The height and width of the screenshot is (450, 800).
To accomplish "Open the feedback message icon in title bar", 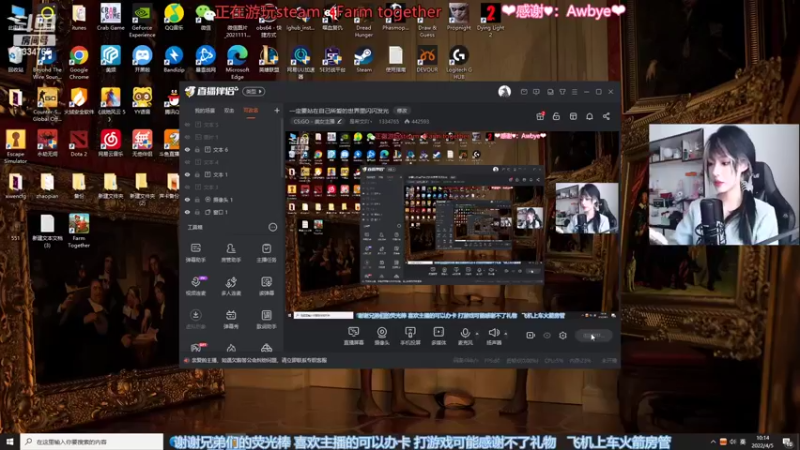I will pyautogui.click(x=536, y=92).
